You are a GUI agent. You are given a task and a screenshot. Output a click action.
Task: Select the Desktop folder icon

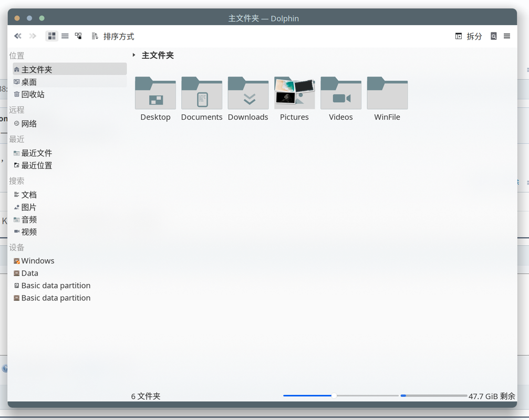(155, 93)
